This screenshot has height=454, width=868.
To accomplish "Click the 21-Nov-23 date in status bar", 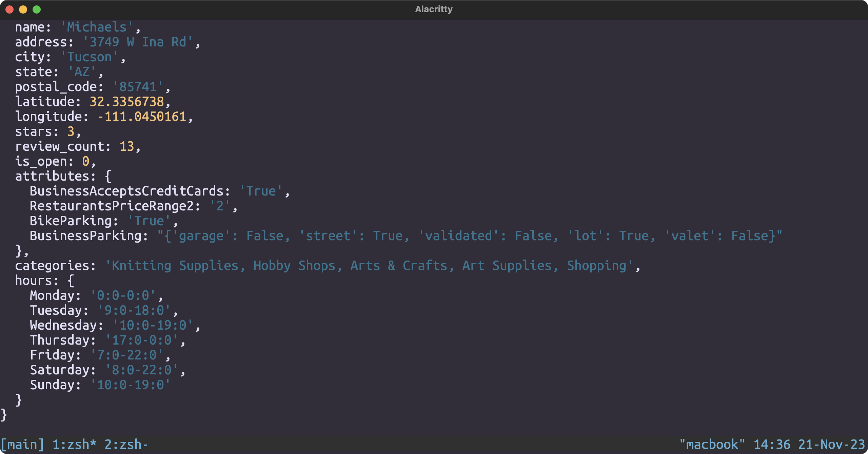I will [831, 445].
